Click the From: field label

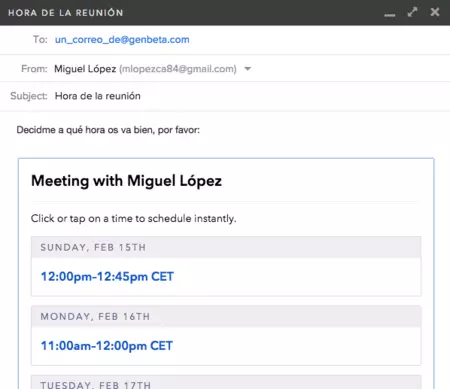click(34, 69)
